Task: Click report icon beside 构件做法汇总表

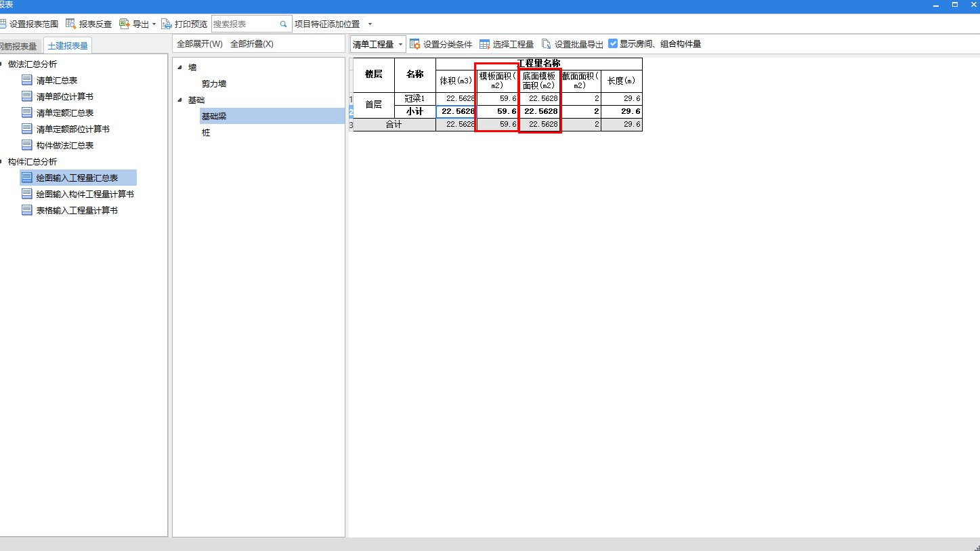Action: pyautogui.click(x=27, y=145)
